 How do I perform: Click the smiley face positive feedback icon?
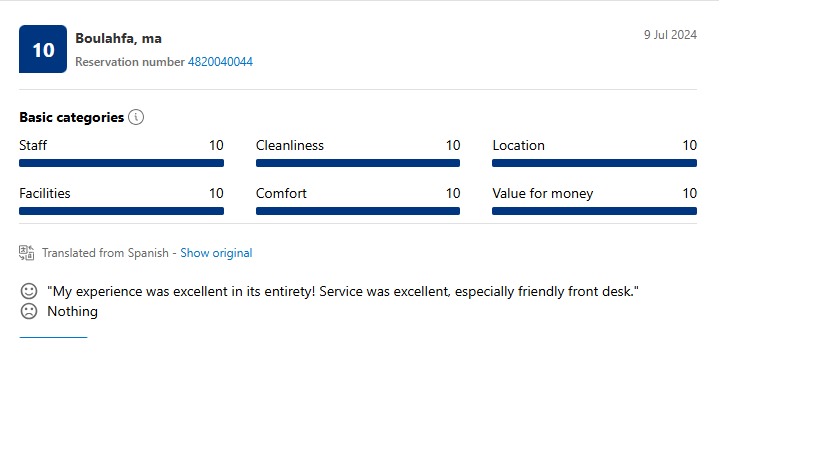[x=29, y=291]
